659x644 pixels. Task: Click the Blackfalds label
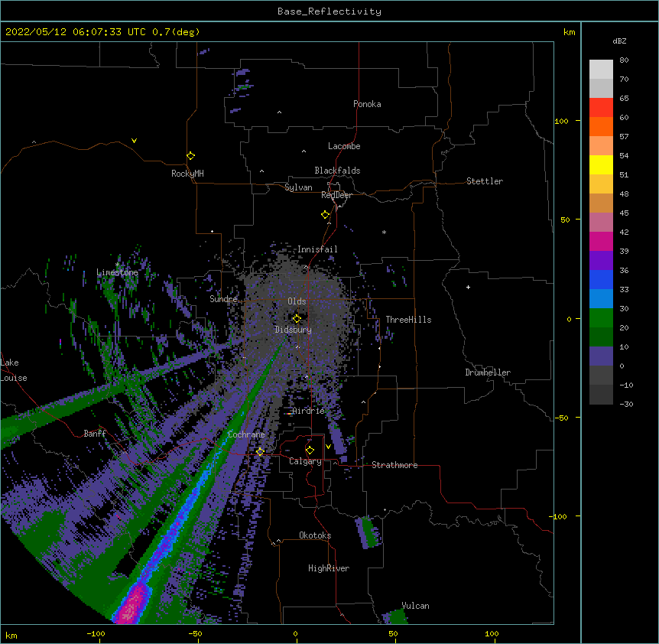(x=337, y=171)
